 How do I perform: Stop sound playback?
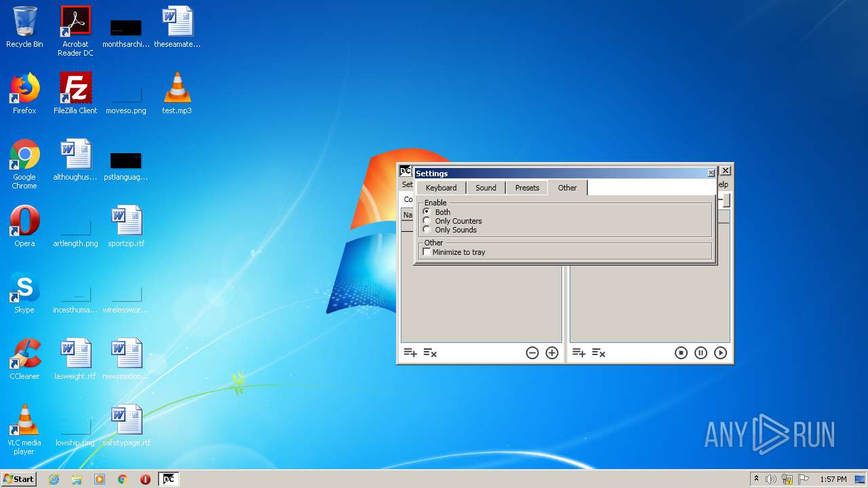[682, 352]
